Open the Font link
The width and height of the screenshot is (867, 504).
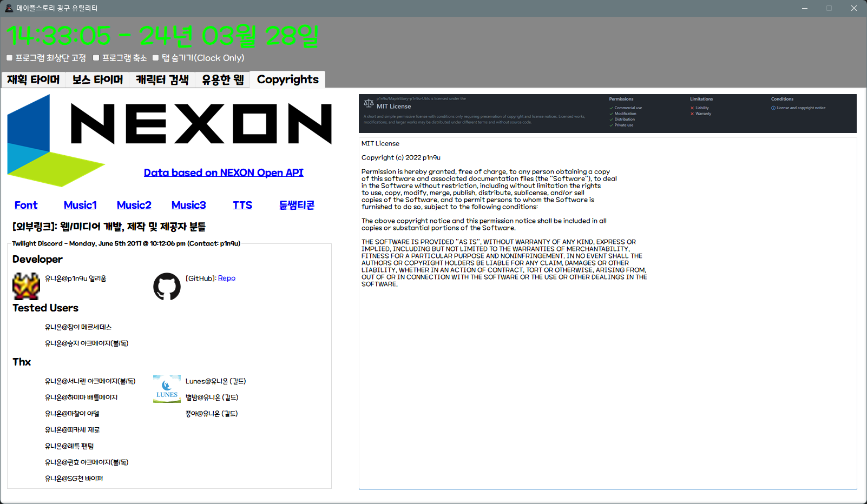click(x=26, y=205)
